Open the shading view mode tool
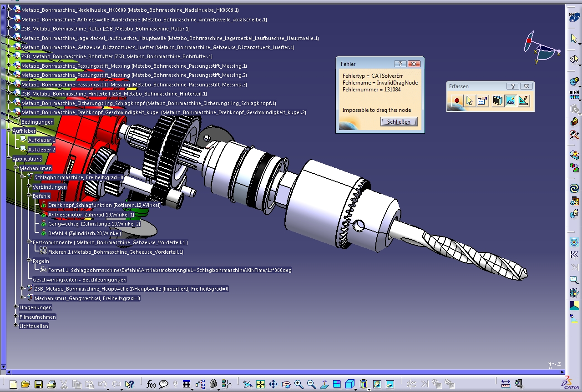This screenshot has height=392, width=582. coord(363,384)
